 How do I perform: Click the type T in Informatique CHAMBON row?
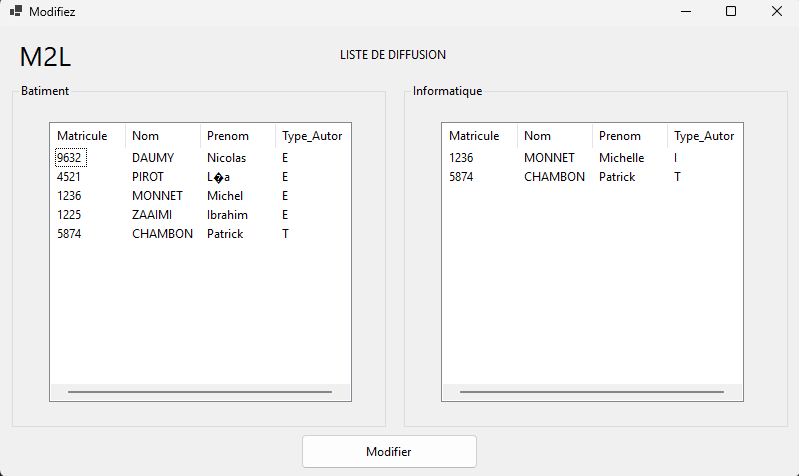(x=677, y=177)
